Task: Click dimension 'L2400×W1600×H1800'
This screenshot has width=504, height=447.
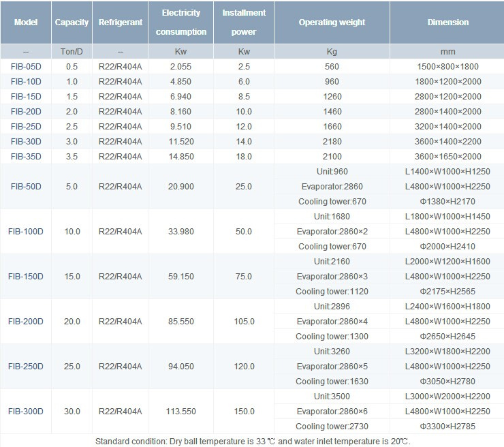Action: click(447, 307)
